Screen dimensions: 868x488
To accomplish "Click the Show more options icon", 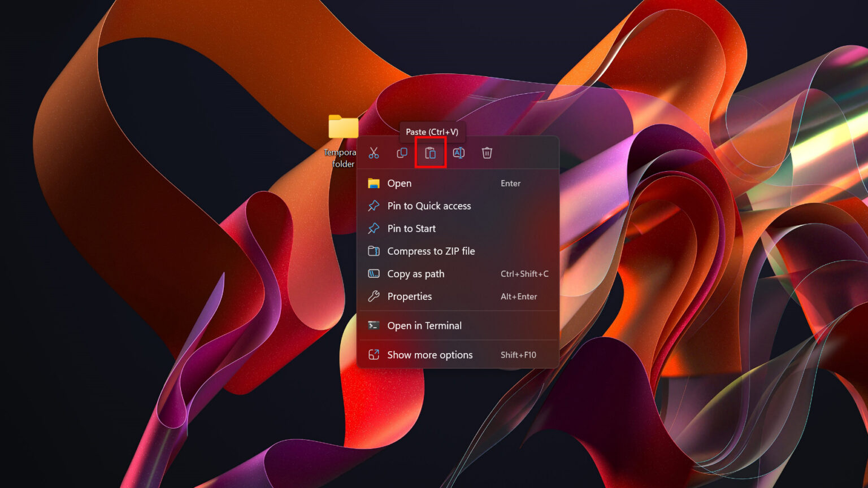I will (x=374, y=355).
